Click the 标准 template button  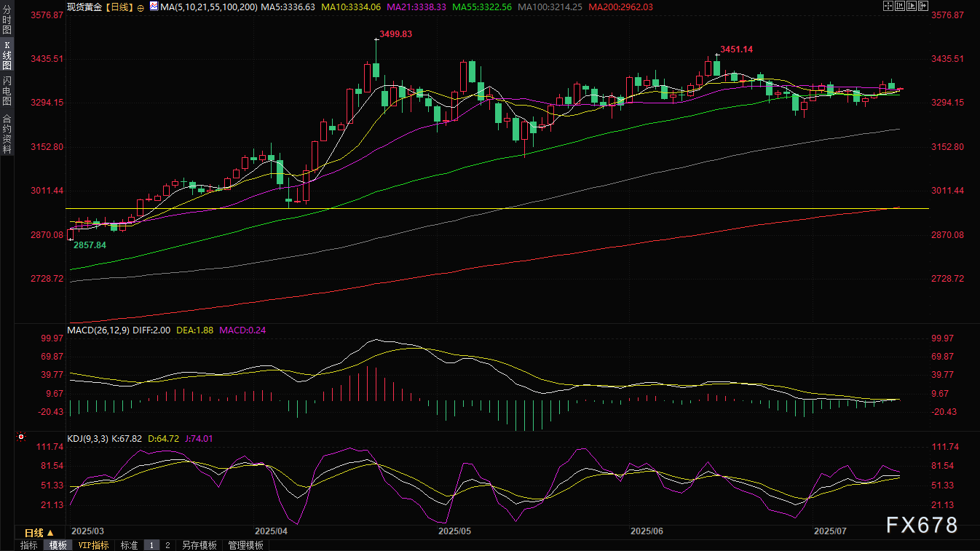(x=129, y=545)
